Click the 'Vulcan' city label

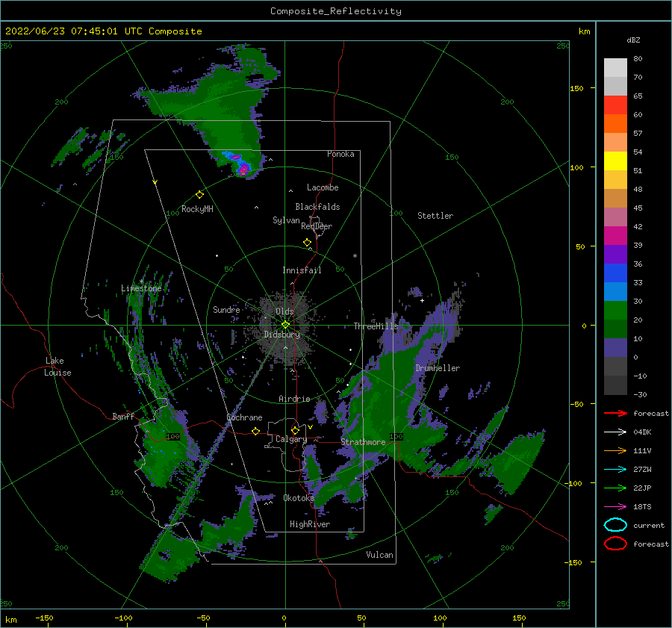[380, 555]
